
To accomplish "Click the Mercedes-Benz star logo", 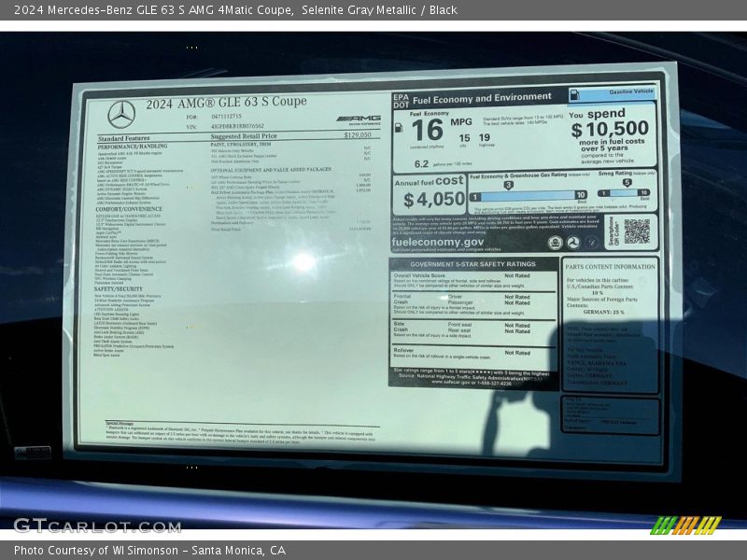I will point(121,114).
